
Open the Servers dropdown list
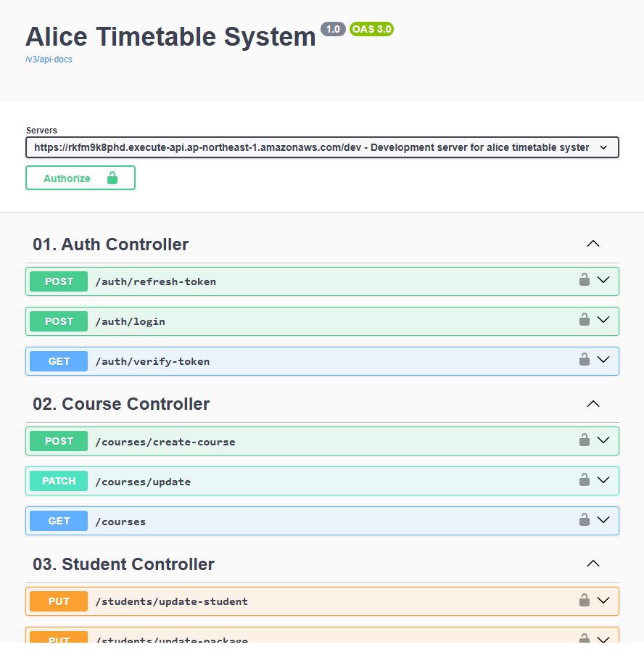(322, 147)
